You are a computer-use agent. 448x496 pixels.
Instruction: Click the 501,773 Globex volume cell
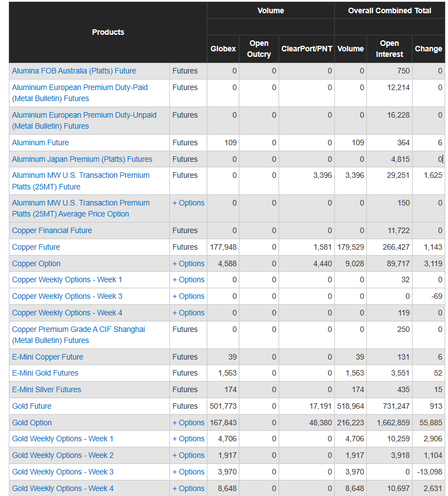point(223,406)
